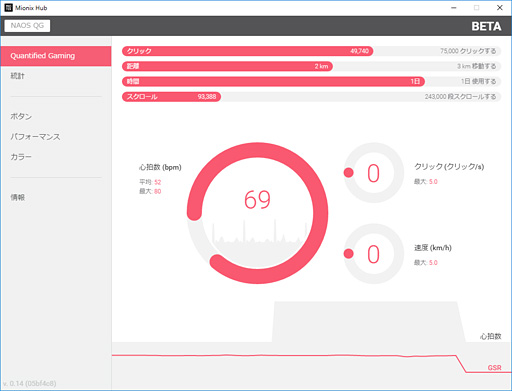Click the GSR label on the graph
Screen dimensions: 512x391
(x=494, y=368)
